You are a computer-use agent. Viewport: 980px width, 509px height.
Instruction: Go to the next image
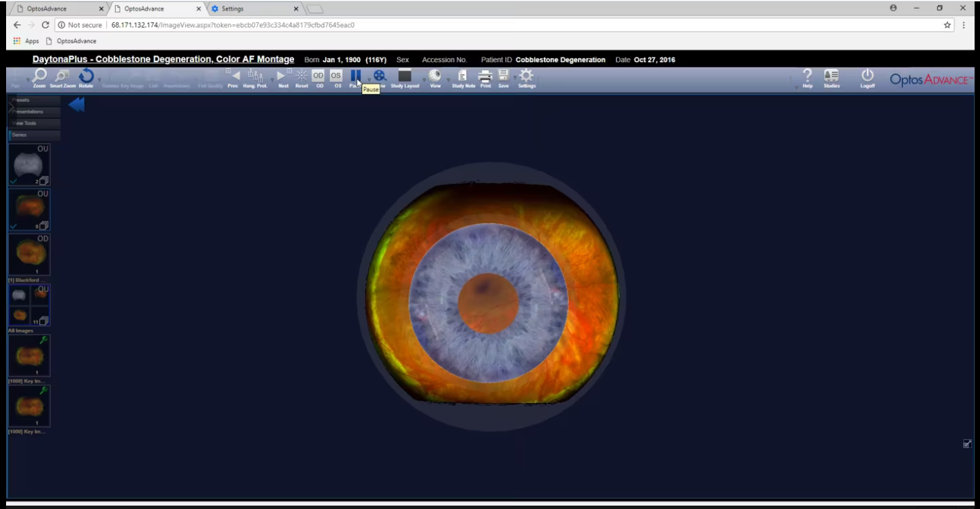[283, 76]
